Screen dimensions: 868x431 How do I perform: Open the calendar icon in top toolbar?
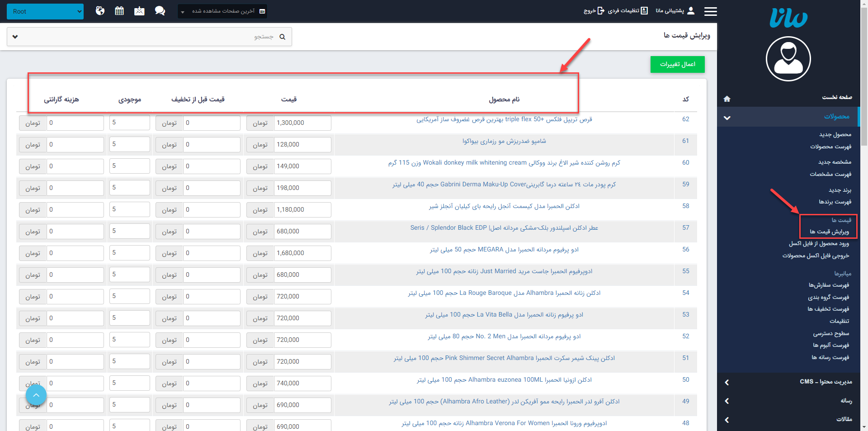pyautogui.click(x=119, y=10)
